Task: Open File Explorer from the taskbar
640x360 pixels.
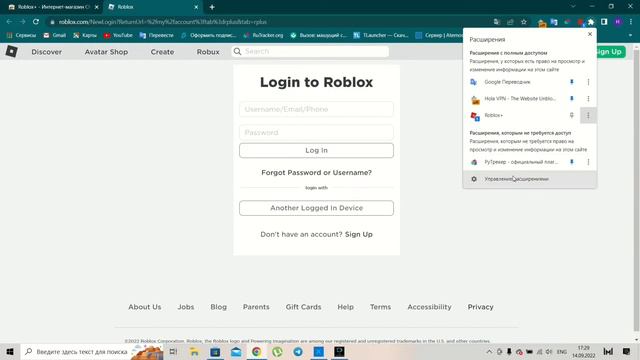Action: click(194, 352)
